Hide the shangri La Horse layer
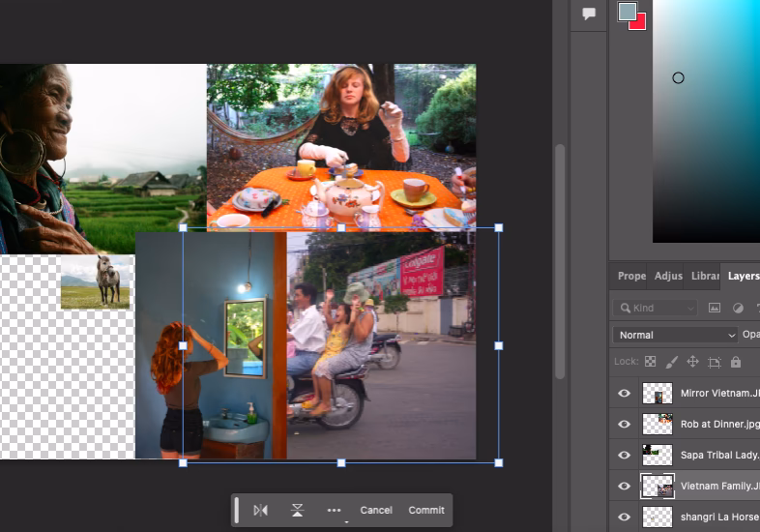 click(x=625, y=517)
